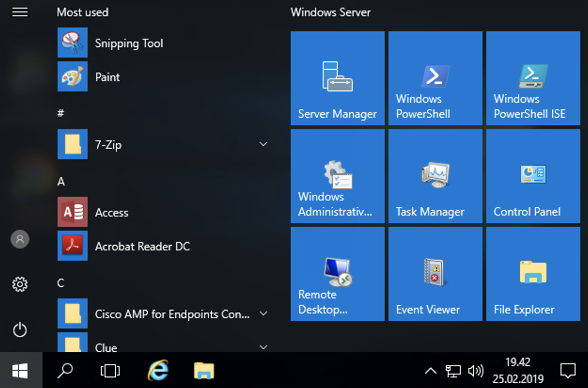Screen dimensions: 588x388
Task: Launch Internet Explorer from the taskbar
Action: pyautogui.click(x=158, y=371)
